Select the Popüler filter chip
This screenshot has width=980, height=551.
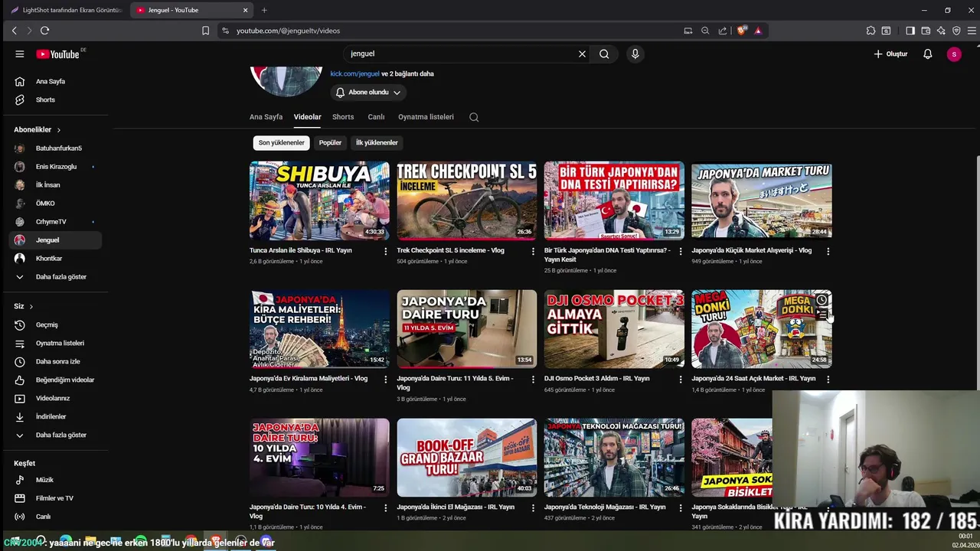(330, 142)
